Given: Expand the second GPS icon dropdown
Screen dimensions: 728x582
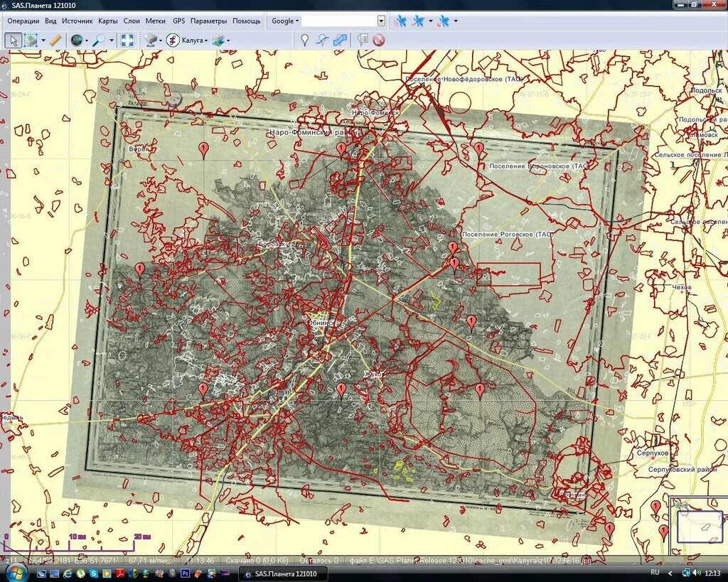Looking at the screenshot, I should point(430,21).
